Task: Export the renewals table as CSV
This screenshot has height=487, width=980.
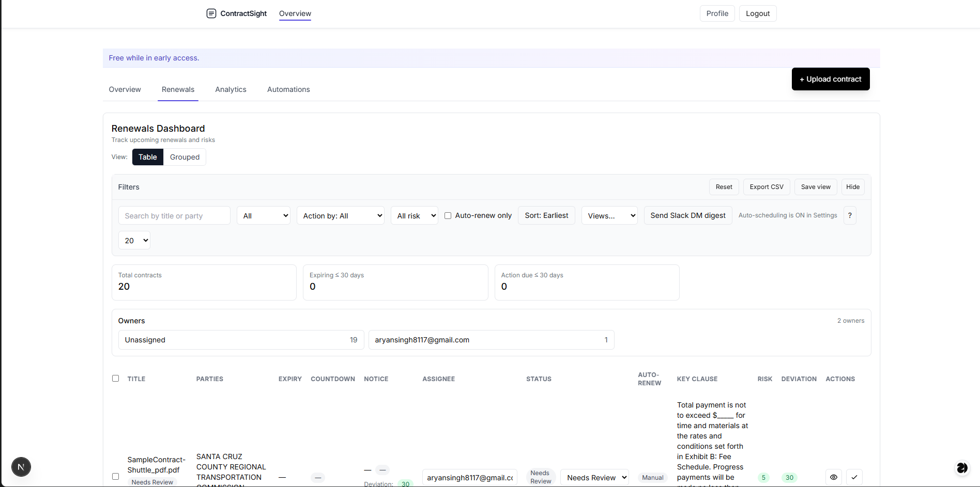Action: [767, 187]
